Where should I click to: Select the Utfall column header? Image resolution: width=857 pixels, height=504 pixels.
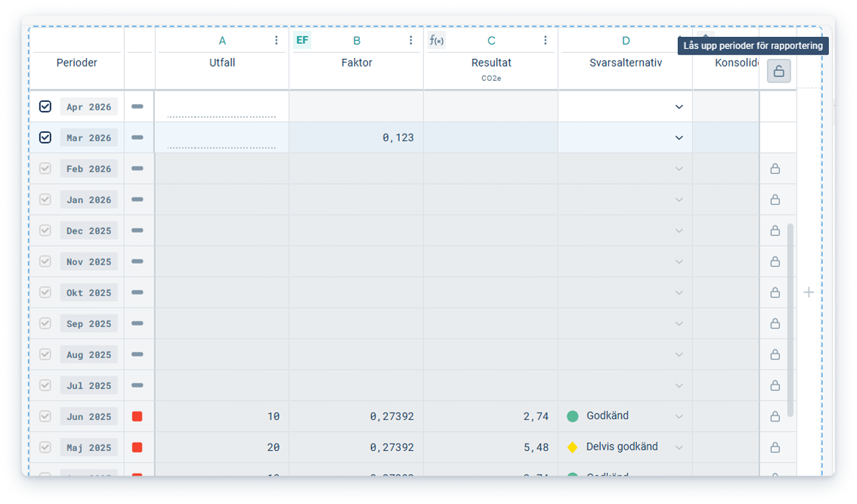click(222, 63)
